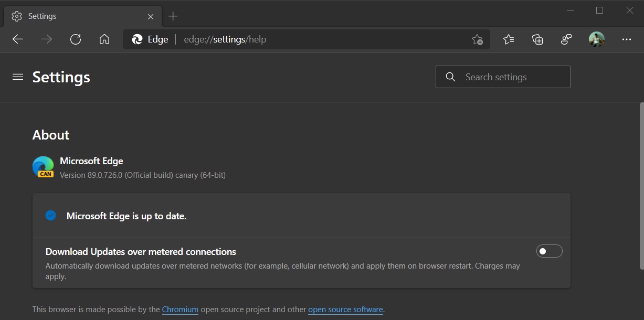
Task: Click the About heading
Action: pos(51,135)
